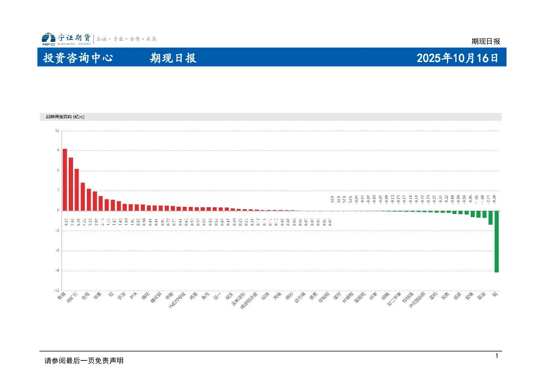The image size is (554, 392).
Task: Click the y-axis tick label 12
Action: click(x=57, y=131)
